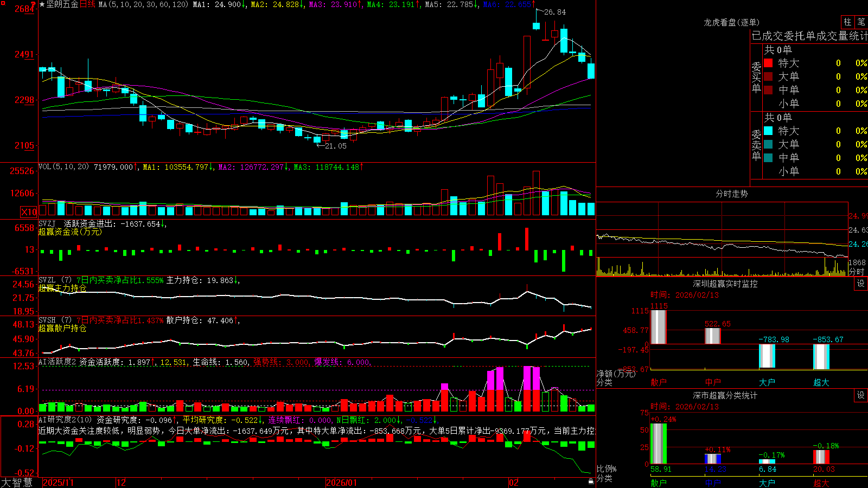Click the X10 volume scale marker

pyautogui.click(x=29, y=212)
